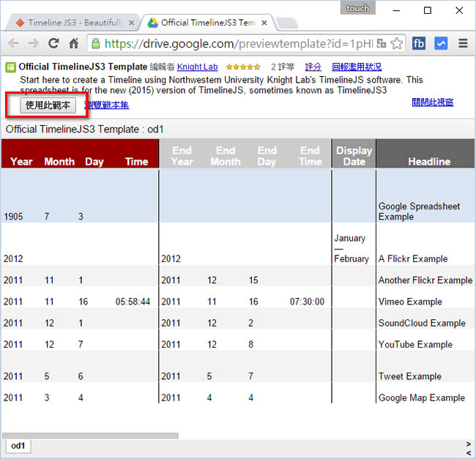Image resolution: width=476 pixels, height=459 pixels.
Task: Click the end day 15 cell
Action: coord(253,280)
